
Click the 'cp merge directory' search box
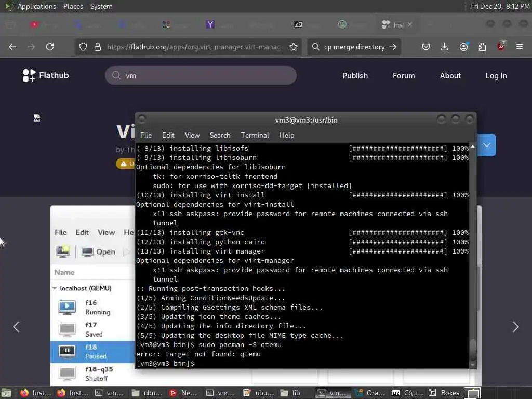click(354, 47)
